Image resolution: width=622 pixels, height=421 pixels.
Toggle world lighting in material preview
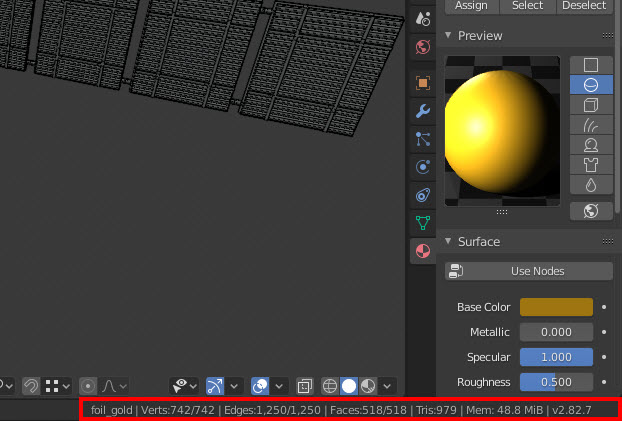coord(591,211)
